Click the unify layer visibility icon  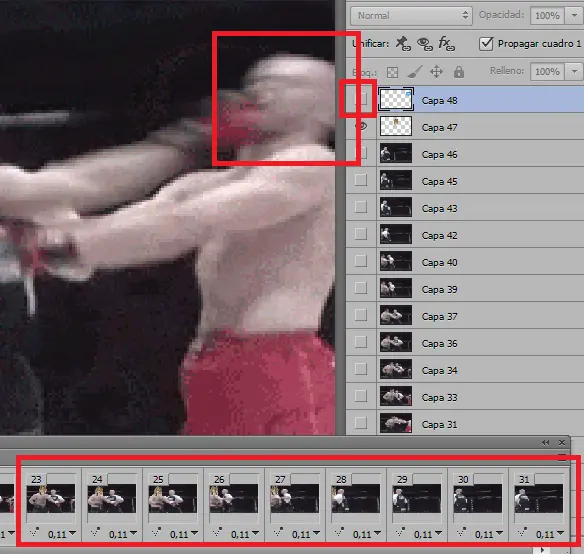point(425,44)
